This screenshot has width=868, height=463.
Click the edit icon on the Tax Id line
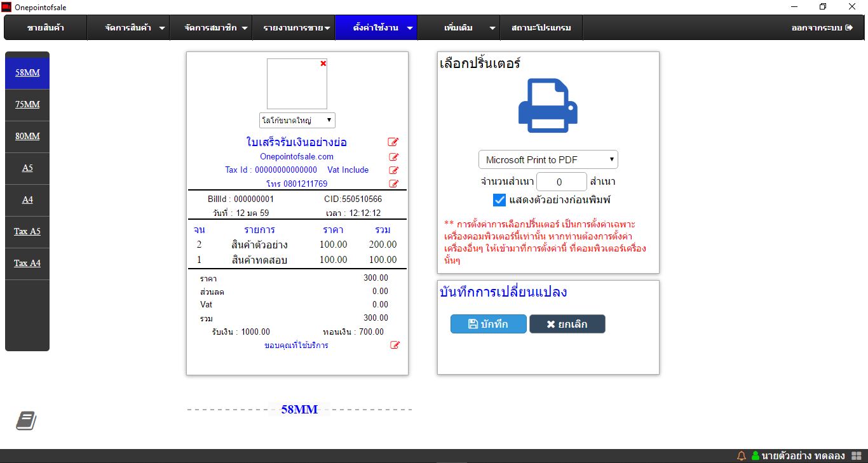coord(393,170)
